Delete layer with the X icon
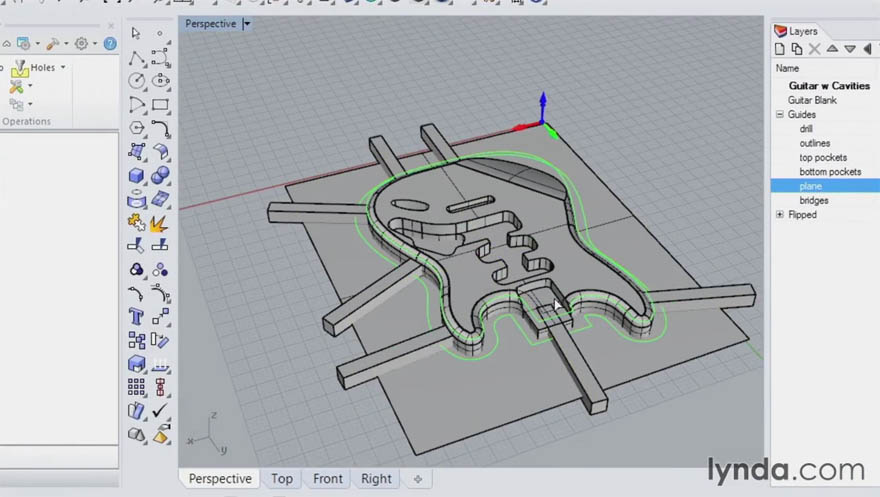Screen dimensions: 880x497 coord(814,49)
